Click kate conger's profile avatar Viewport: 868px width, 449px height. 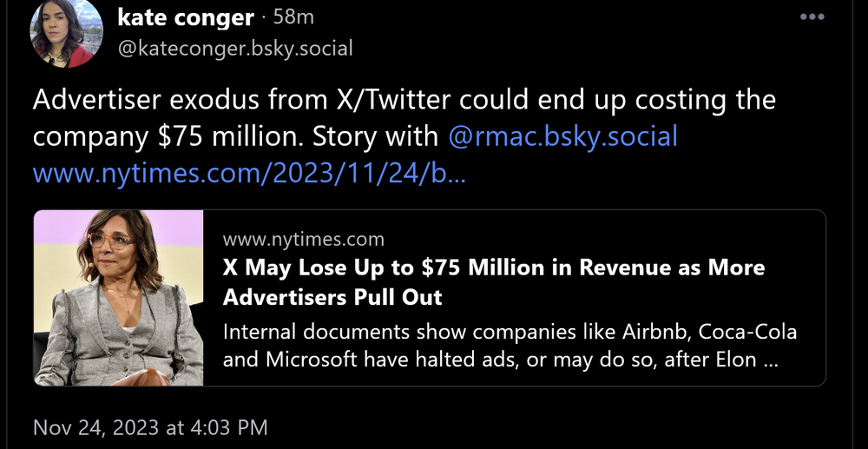click(62, 35)
